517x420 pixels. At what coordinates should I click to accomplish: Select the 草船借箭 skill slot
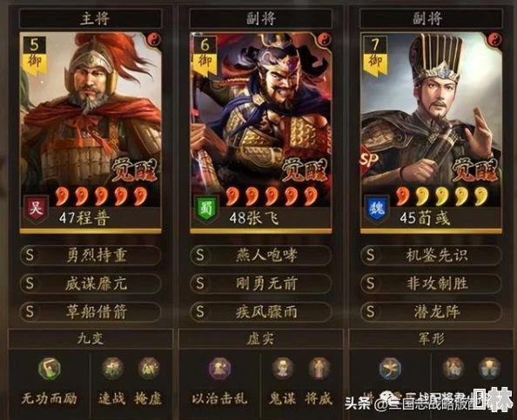tap(91, 311)
